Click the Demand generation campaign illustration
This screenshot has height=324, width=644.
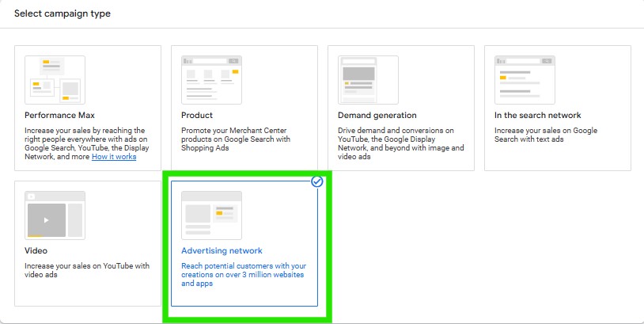pyautogui.click(x=368, y=80)
